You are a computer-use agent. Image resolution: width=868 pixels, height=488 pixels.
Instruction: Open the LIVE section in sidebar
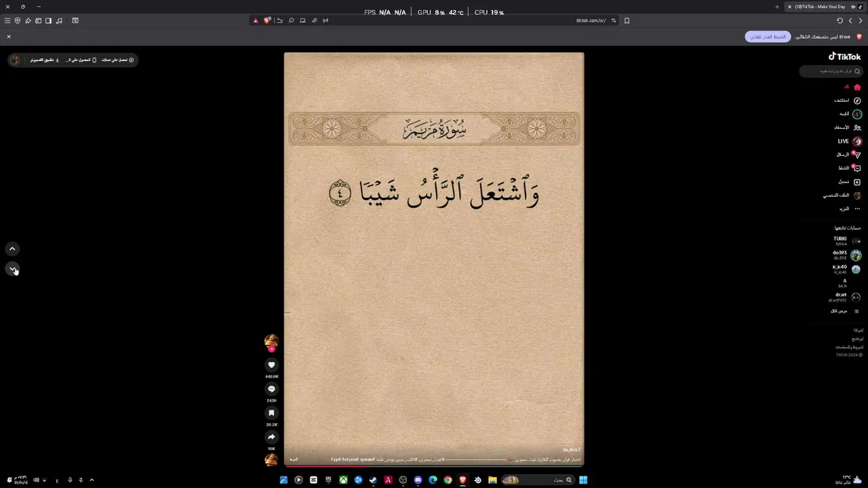(849, 141)
